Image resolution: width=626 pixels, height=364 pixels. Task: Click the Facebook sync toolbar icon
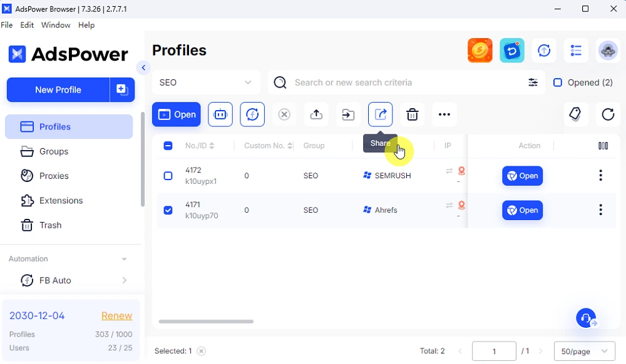252,114
